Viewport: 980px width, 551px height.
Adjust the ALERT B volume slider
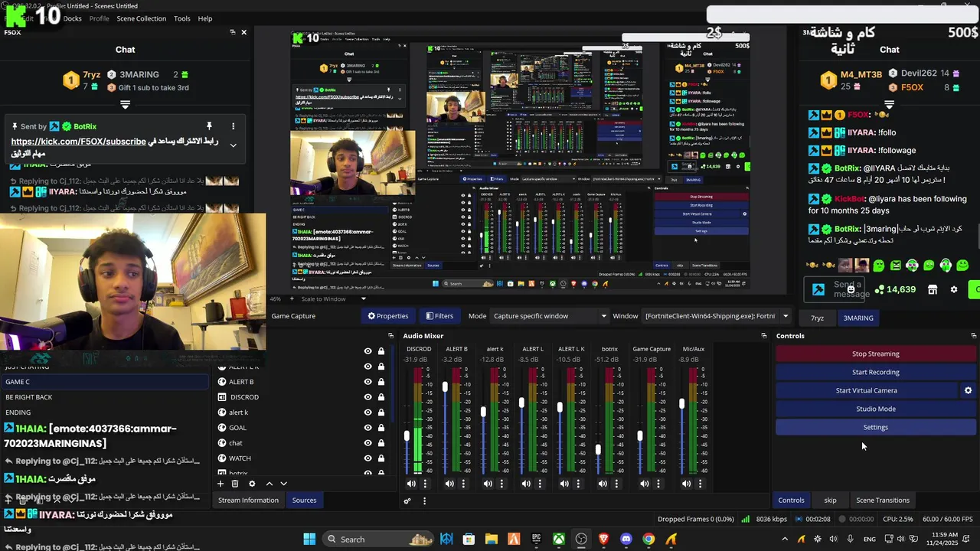click(x=445, y=387)
